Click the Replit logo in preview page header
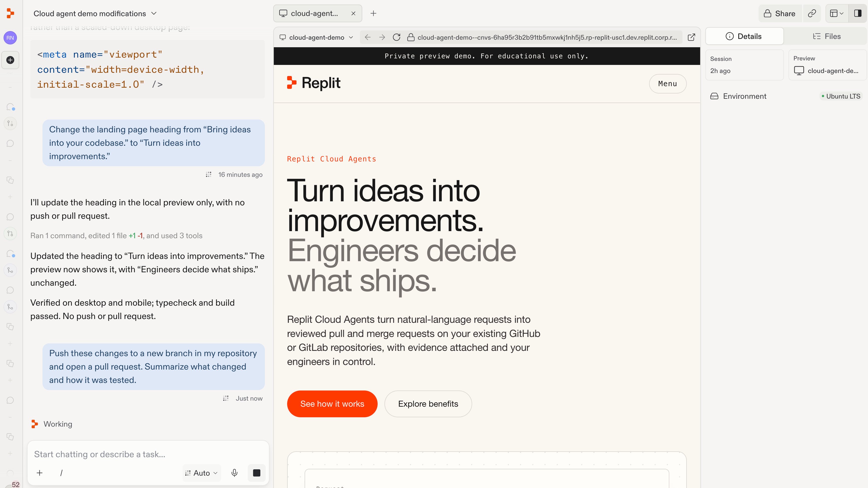868x488 pixels. coord(313,83)
